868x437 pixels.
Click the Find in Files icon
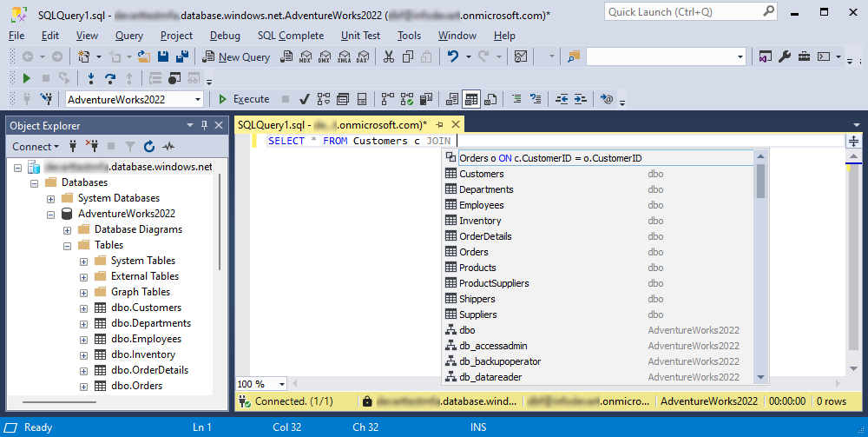click(574, 56)
